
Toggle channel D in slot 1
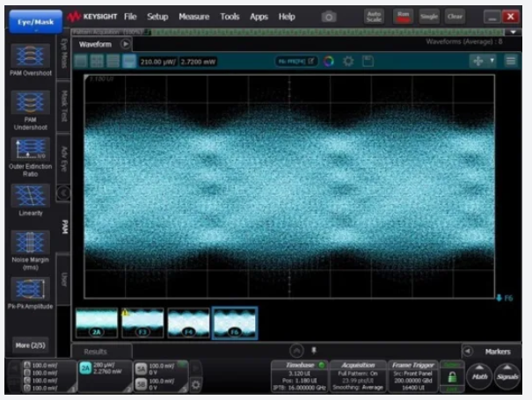click(x=27, y=388)
